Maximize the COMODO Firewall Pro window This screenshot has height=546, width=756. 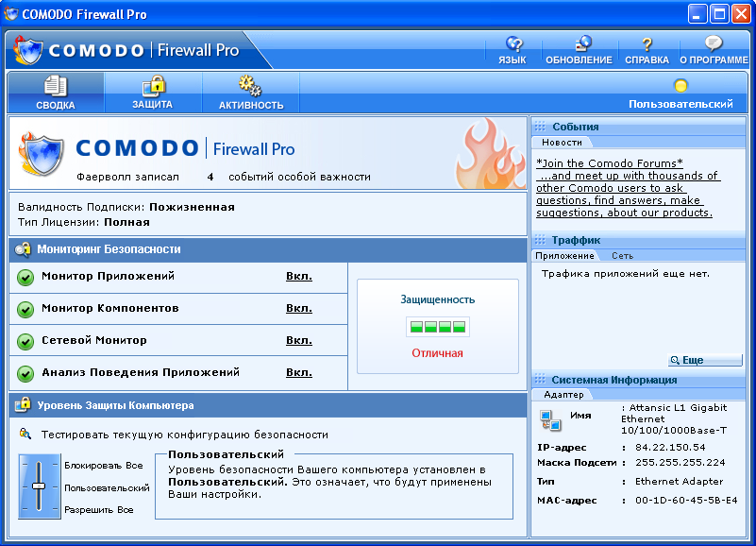(719, 14)
